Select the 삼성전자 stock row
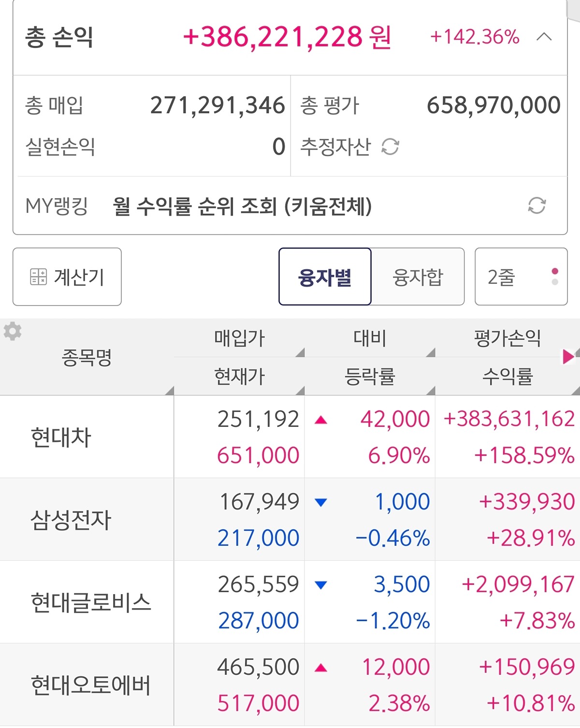The width and height of the screenshot is (580, 728). point(71,520)
